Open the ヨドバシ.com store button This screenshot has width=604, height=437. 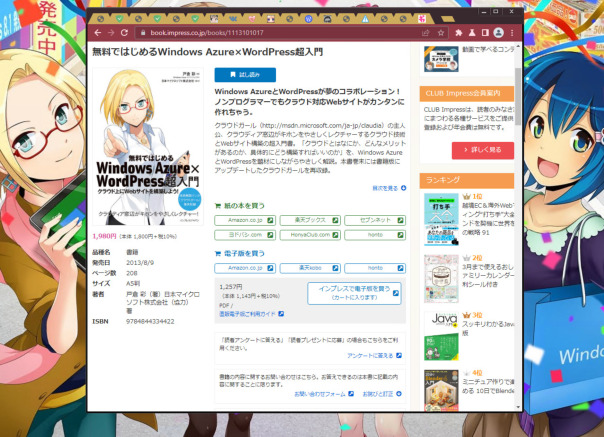coord(245,235)
